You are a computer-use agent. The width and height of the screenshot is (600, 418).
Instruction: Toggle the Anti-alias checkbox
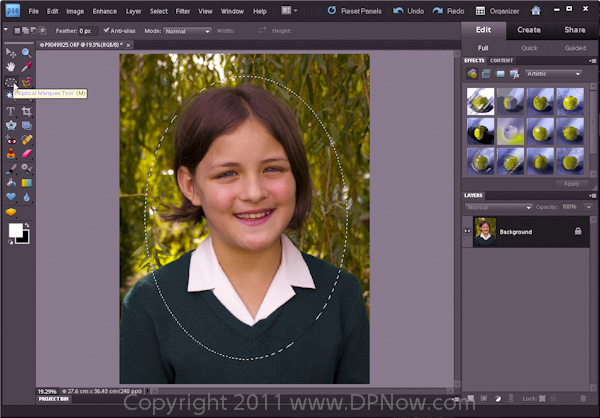point(107,31)
